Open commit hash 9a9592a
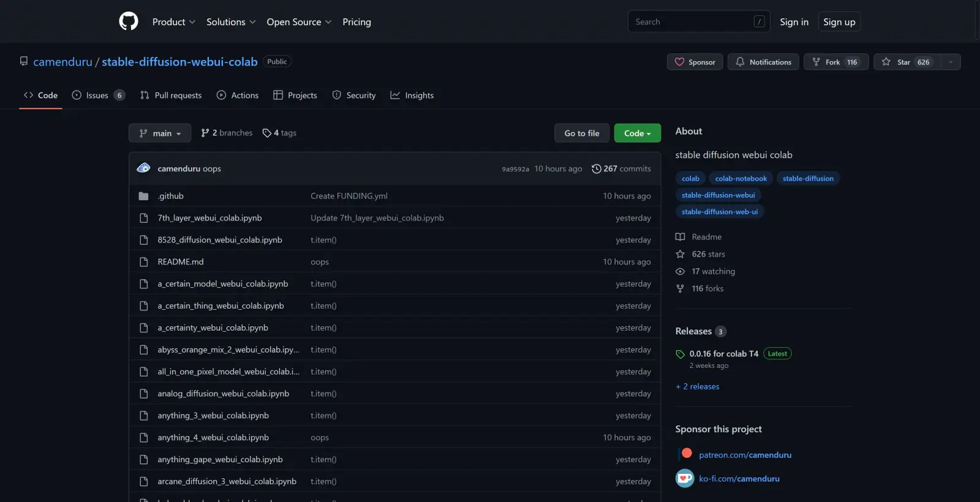The height and width of the screenshot is (502, 980). [x=515, y=169]
